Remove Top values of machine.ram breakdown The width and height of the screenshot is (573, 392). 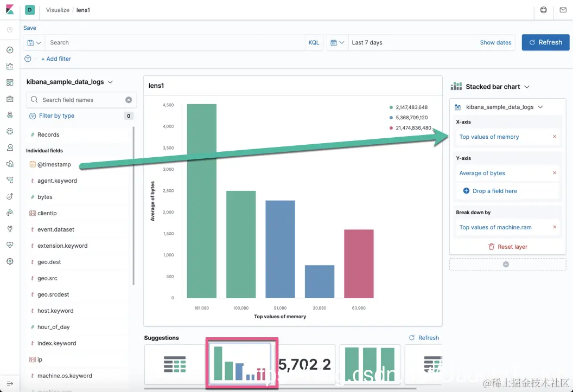(x=555, y=227)
